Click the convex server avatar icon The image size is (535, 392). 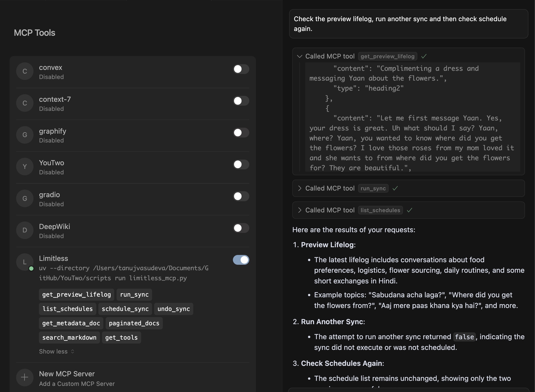pos(25,71)
